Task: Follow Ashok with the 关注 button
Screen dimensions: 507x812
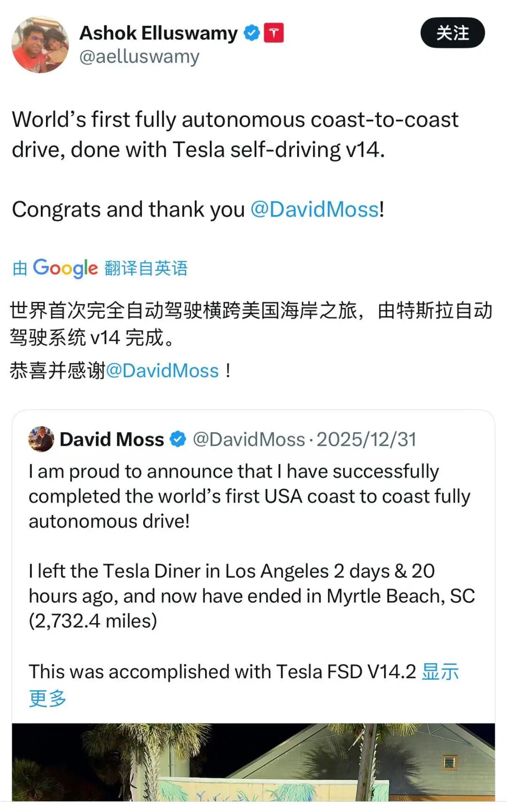Action: click(x=452, y=33)
